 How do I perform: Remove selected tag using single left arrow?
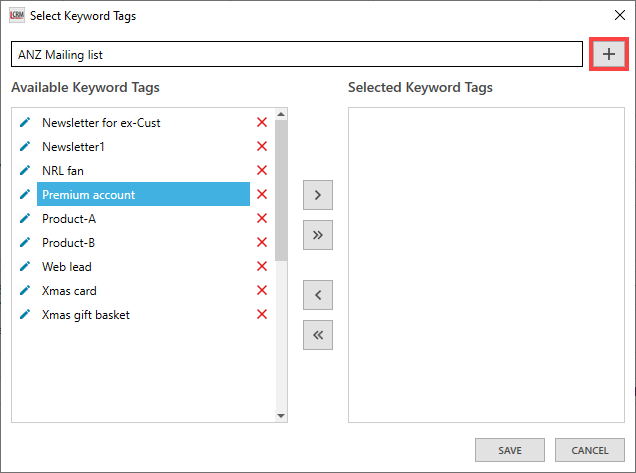[317, 295]
